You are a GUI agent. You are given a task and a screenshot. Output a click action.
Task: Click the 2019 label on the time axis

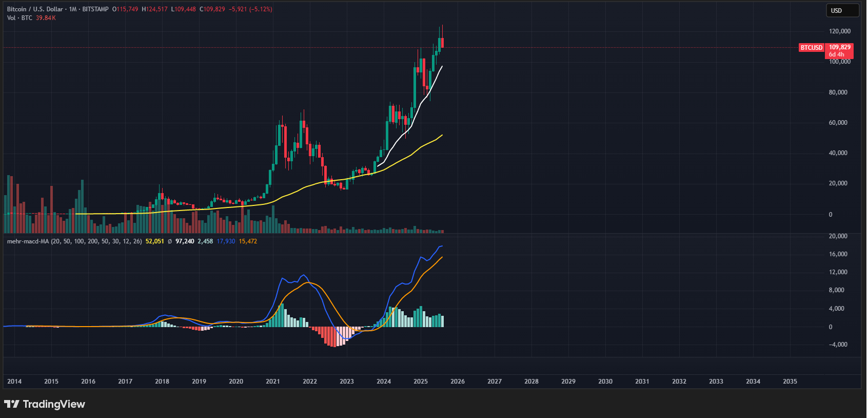199,382
